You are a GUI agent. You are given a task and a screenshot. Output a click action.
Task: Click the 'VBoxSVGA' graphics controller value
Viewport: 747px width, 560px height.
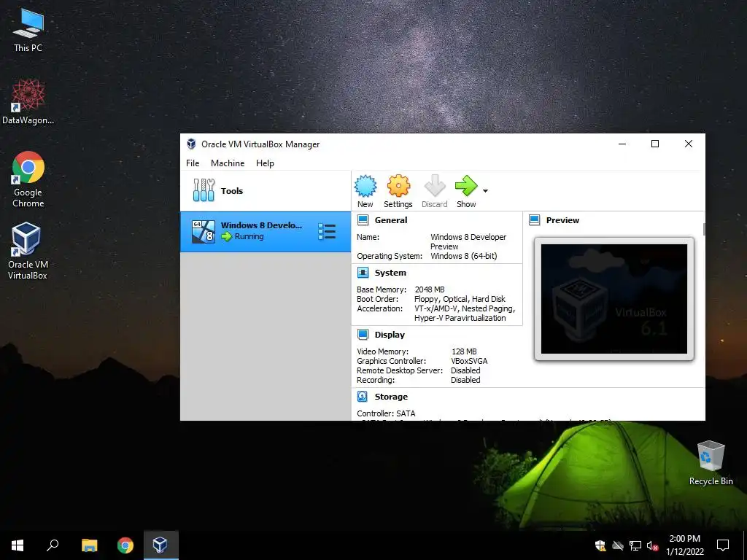point(469,361)
